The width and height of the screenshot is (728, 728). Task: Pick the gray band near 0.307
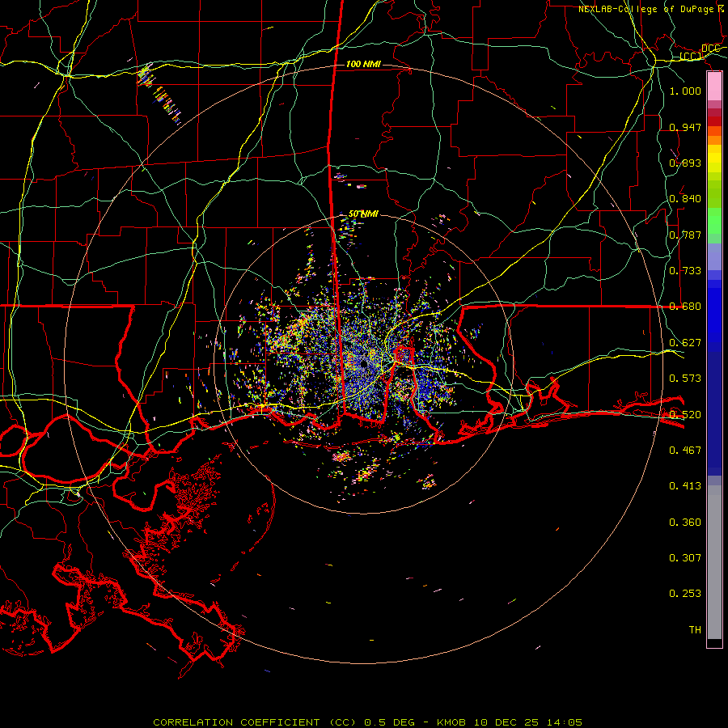click(714, 562)
